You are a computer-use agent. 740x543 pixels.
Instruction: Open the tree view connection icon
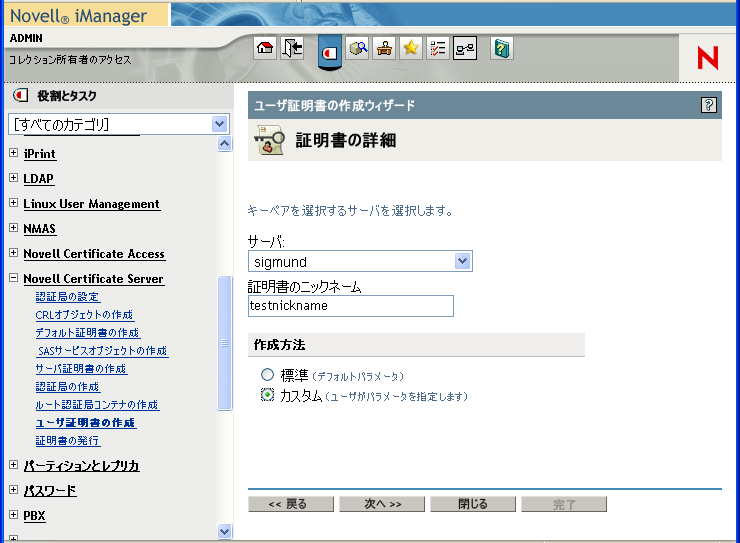[x=465, y=48]
